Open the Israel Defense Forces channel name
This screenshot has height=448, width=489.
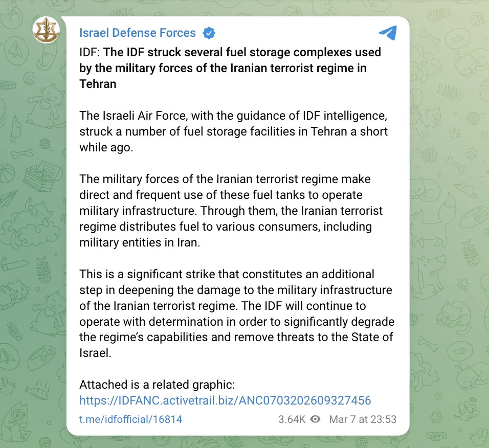point(138,33)
